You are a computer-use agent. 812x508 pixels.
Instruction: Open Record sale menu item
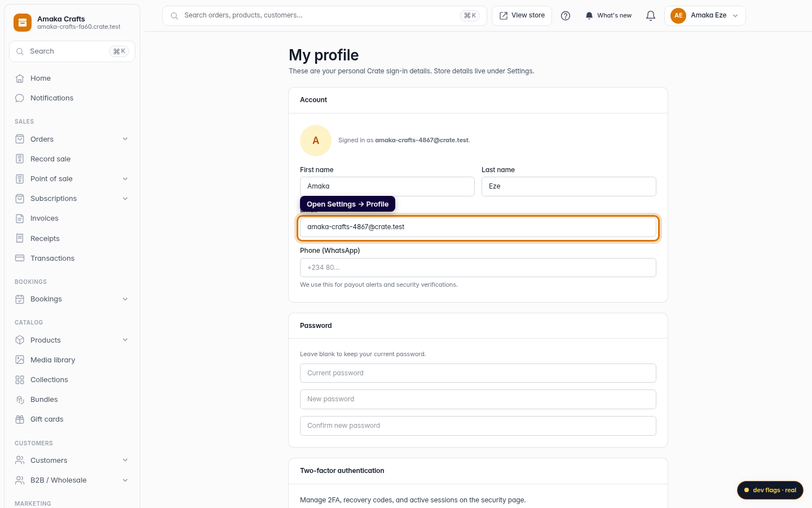(x=72, y=159)
